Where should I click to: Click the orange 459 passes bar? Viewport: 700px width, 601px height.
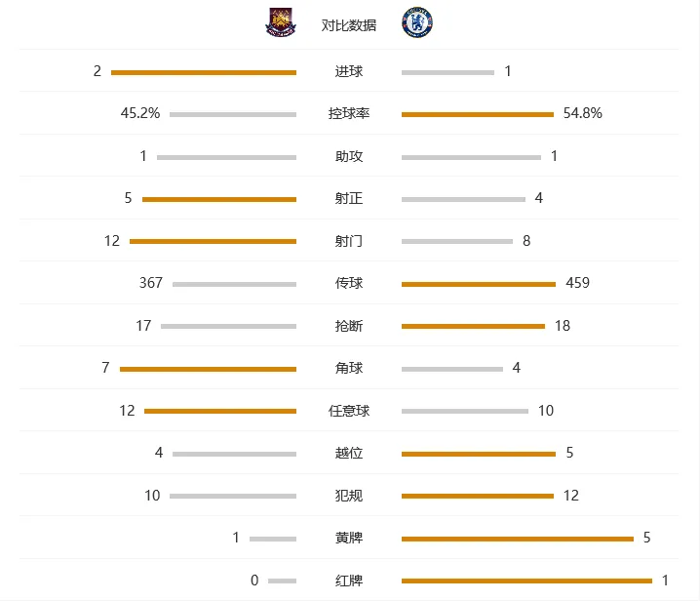pyautogui.click(x=478, y=284)
